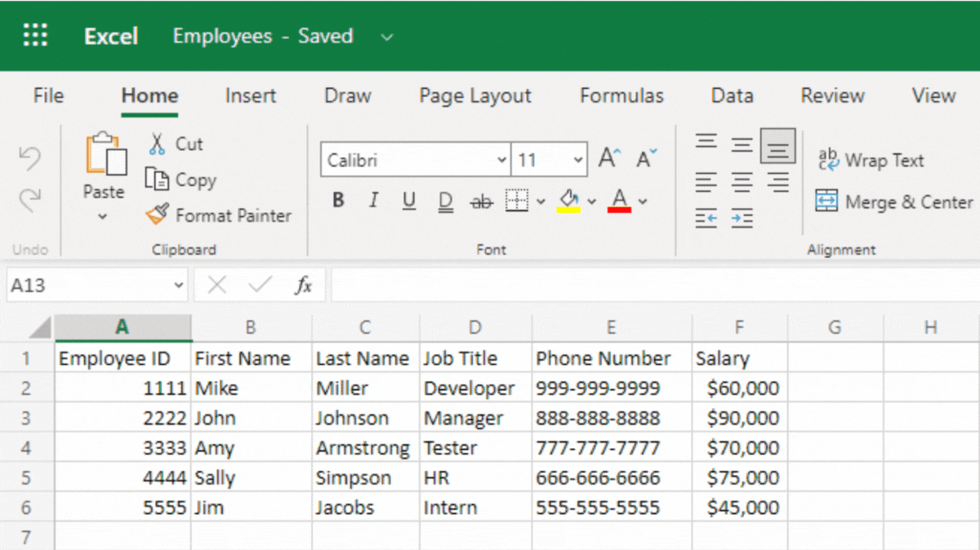The height and width of the screenshot is (550, 980).
Task: Toggle italic formatting
Action: point(373,200)
